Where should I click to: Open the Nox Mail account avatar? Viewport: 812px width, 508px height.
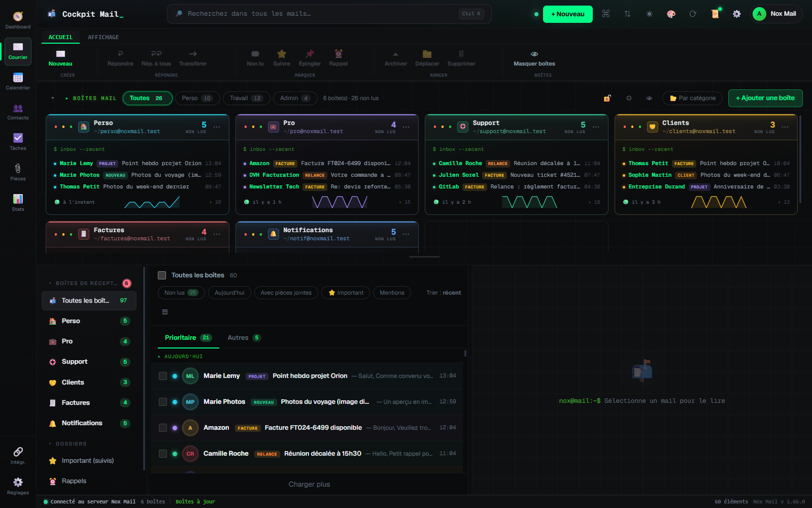759,14
